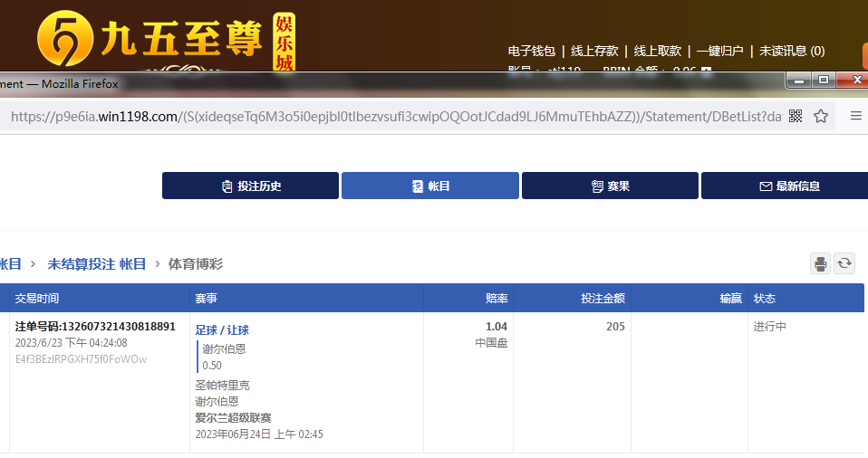The height and width of the screenshot is (458, 868).
Task: Open the 最新信息 latest news tab
Action: point(785,186)
